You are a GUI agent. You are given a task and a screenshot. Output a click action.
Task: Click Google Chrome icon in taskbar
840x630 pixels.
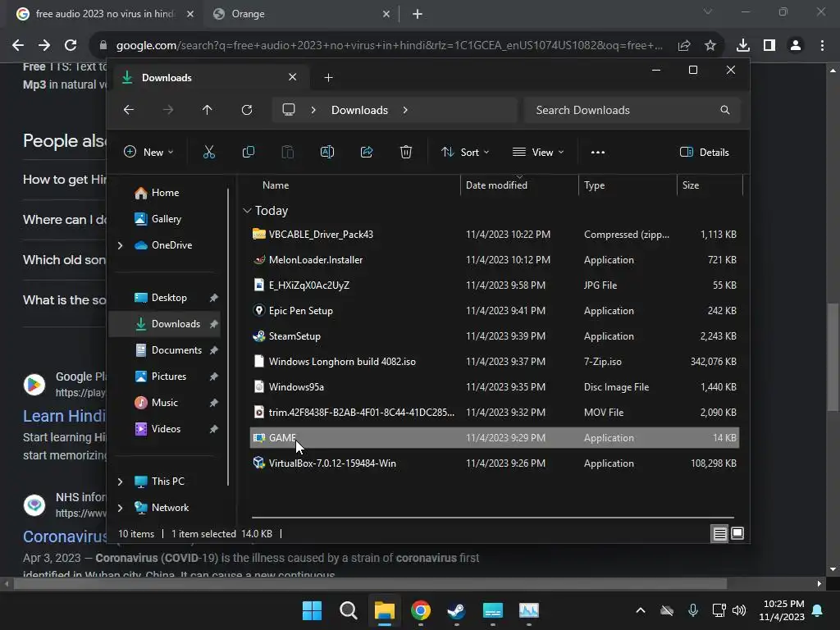(x=421, y=610)
